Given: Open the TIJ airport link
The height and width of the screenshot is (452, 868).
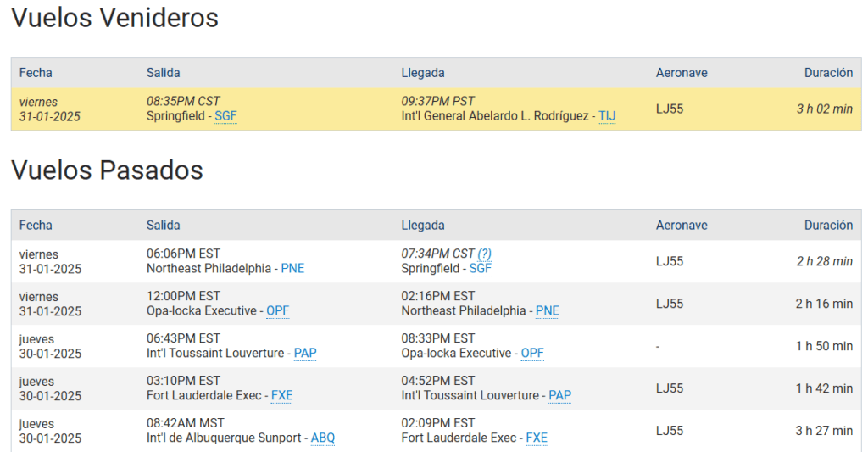Looking at the screenshot, I should tap(607, 116).
